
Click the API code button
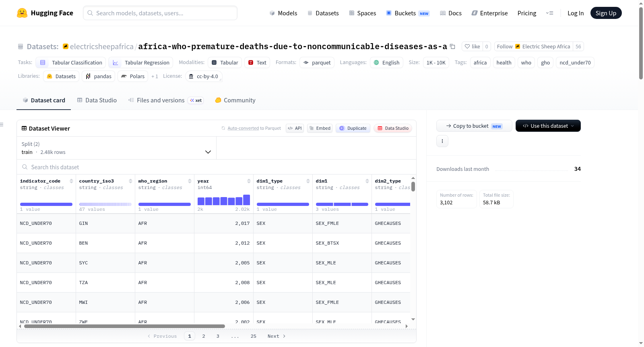pos(295,128)
